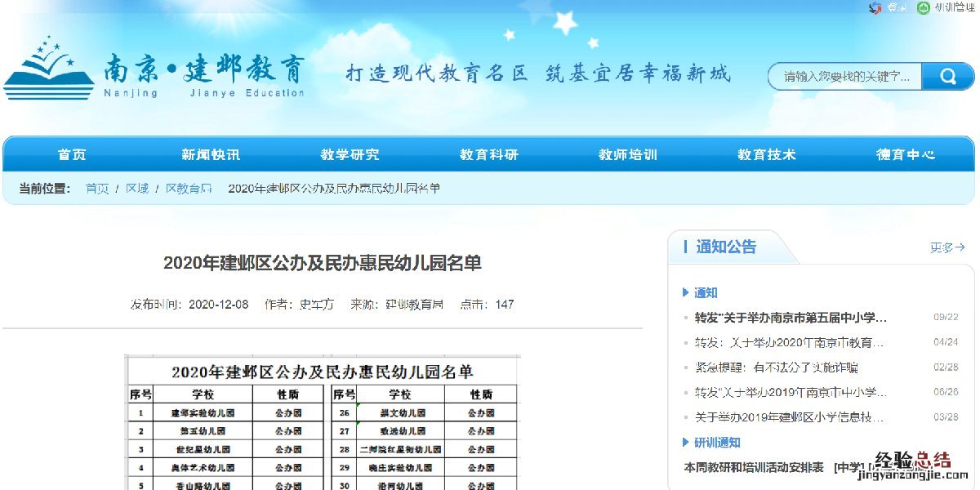Click the kindergarten list table image

(x=323, y=422)
